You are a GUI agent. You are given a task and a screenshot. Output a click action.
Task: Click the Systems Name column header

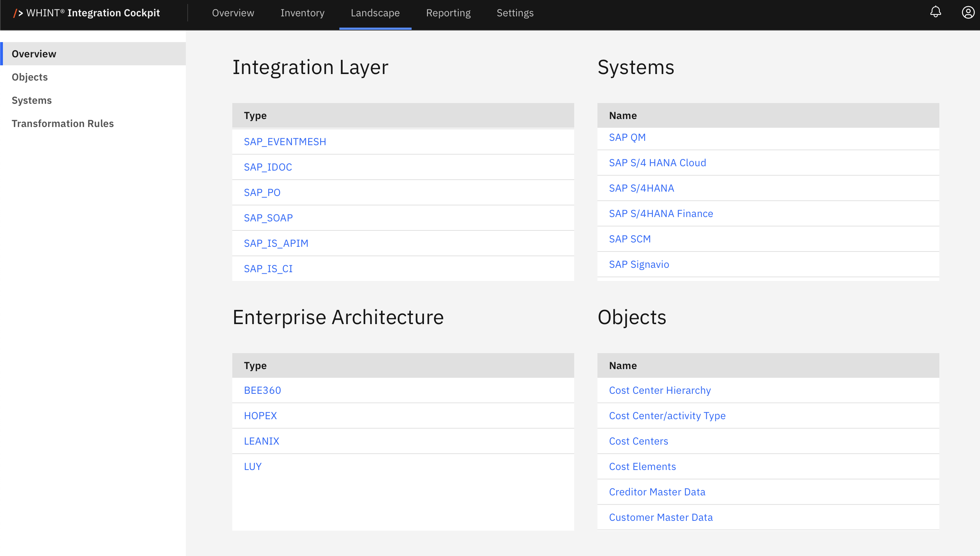[x=768, y=115]
